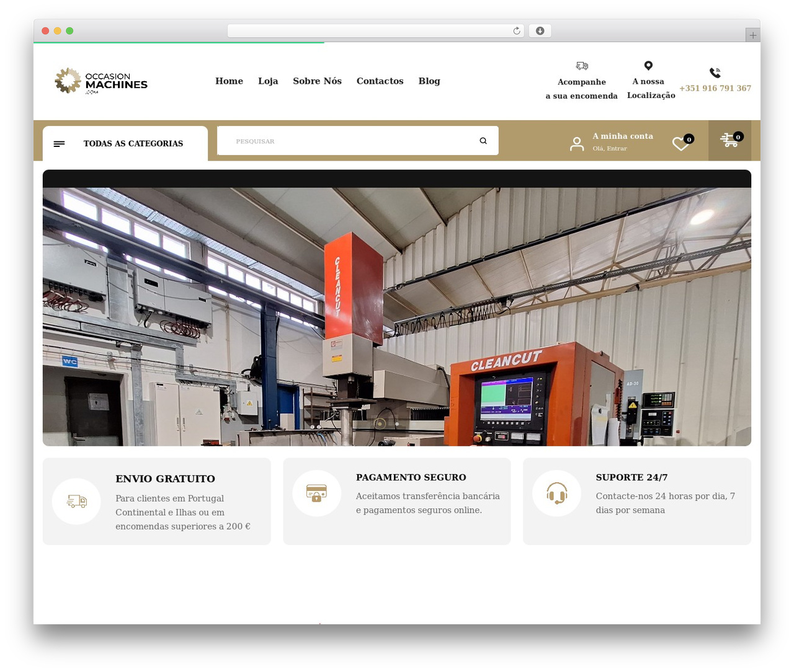Select the 'PAGAMENTO SEGURO' heading
The image size is (794, 672).
tap(411, 477)
